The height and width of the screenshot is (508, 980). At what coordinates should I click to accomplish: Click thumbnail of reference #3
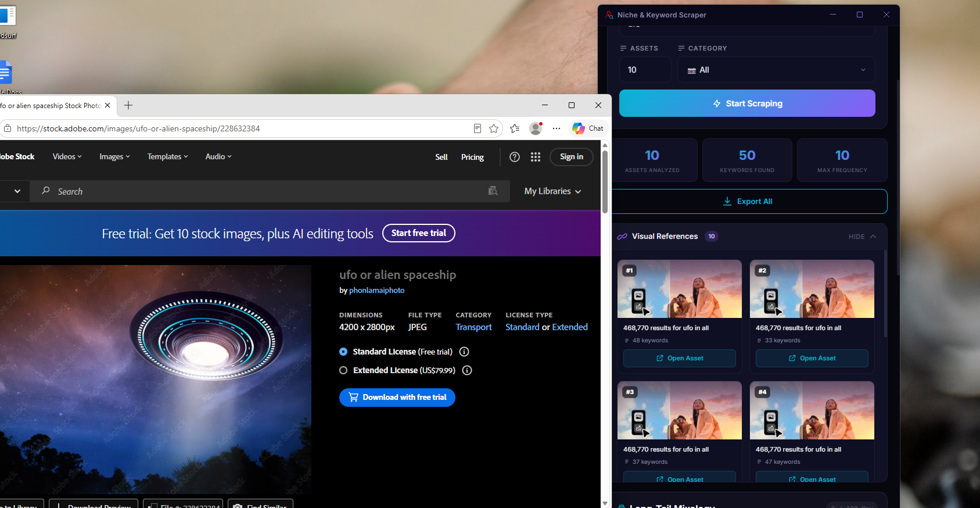pyautogui.click(x=680, y=410)
